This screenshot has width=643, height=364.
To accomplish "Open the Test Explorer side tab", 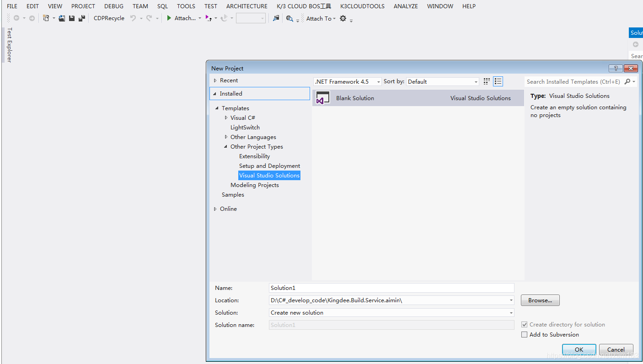I will click(x=9, y=45).
